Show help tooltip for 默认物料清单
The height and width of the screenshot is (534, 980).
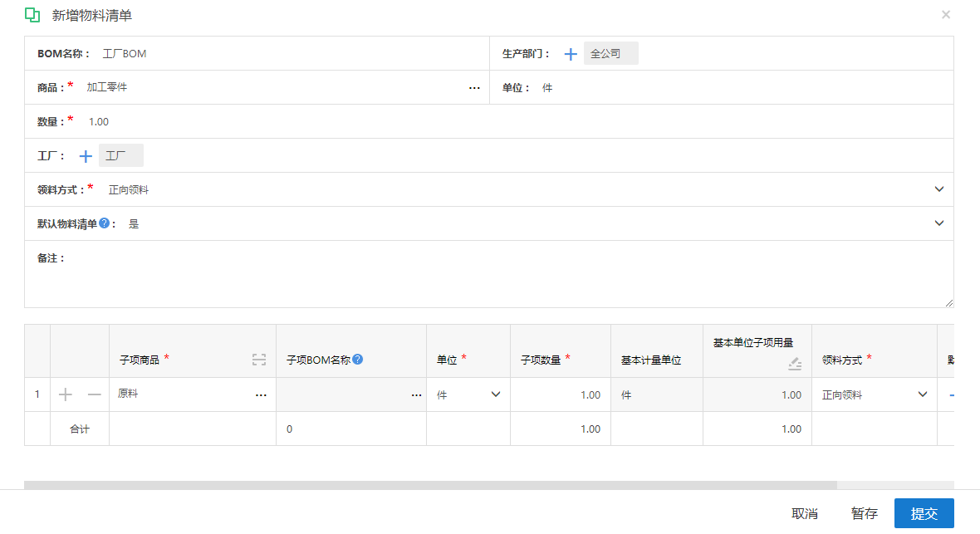[x=105, y=223]
